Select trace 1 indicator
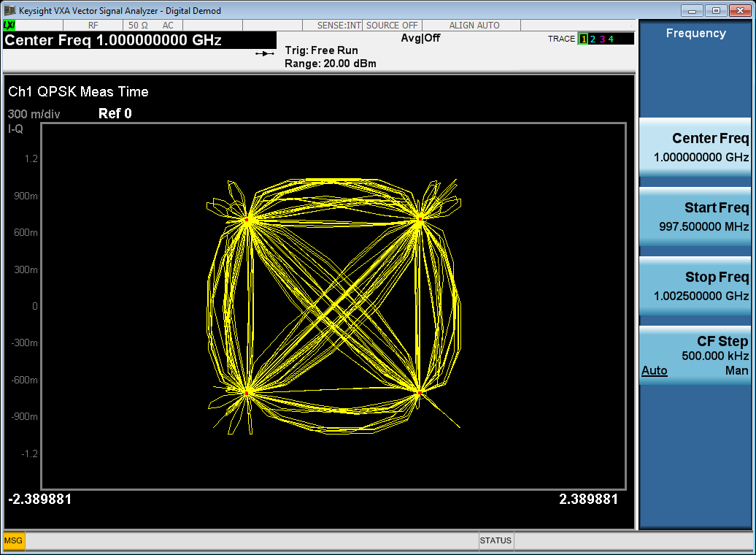The width and height of the screenshot is (756, 555). pyautogui.click(x=583, y=39)
